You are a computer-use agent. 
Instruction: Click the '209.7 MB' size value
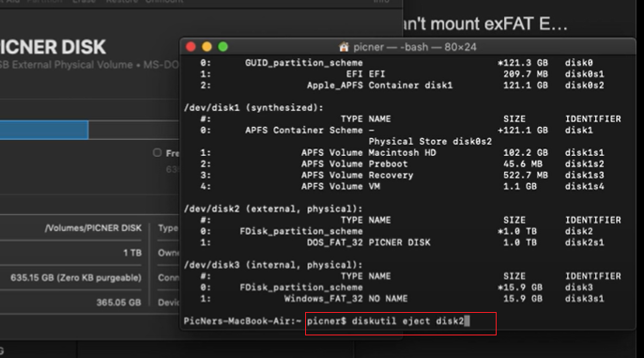[x=526, y=74]
